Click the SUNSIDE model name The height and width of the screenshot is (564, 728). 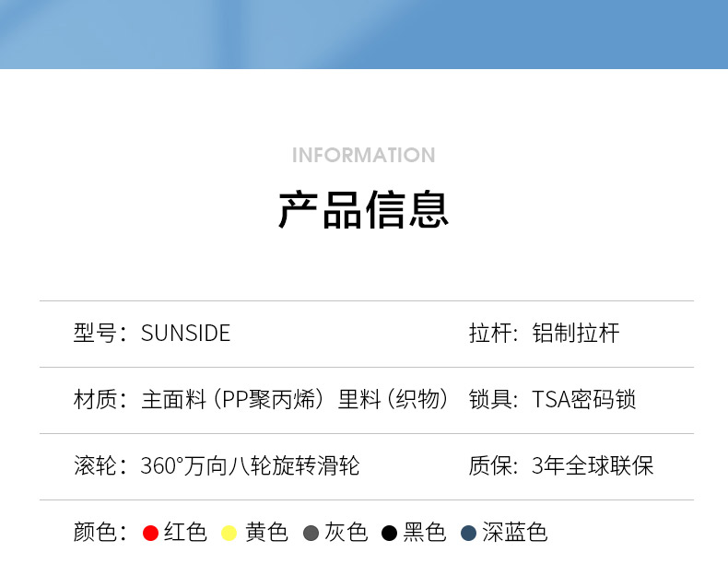click(x=185, y=333)
